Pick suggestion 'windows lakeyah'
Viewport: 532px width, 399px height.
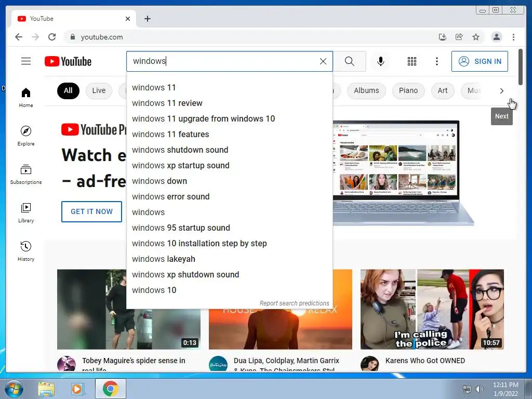coord(229,259)
